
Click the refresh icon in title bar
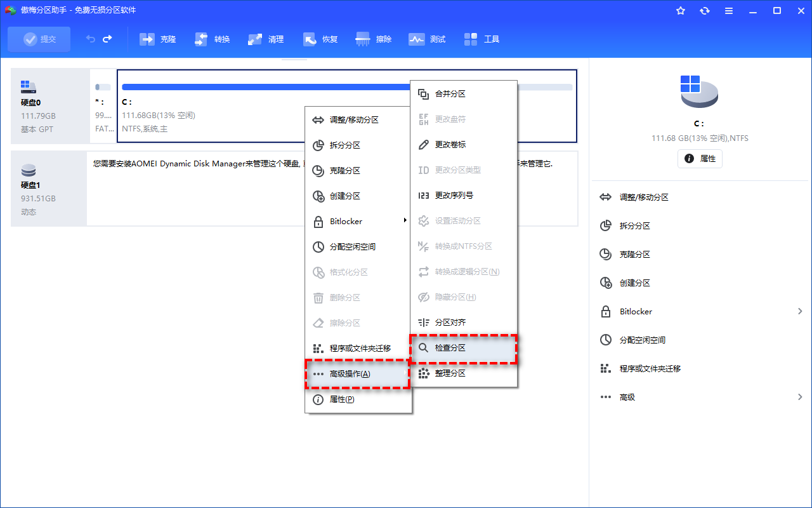pyautogui.click(x=705, y=11)
